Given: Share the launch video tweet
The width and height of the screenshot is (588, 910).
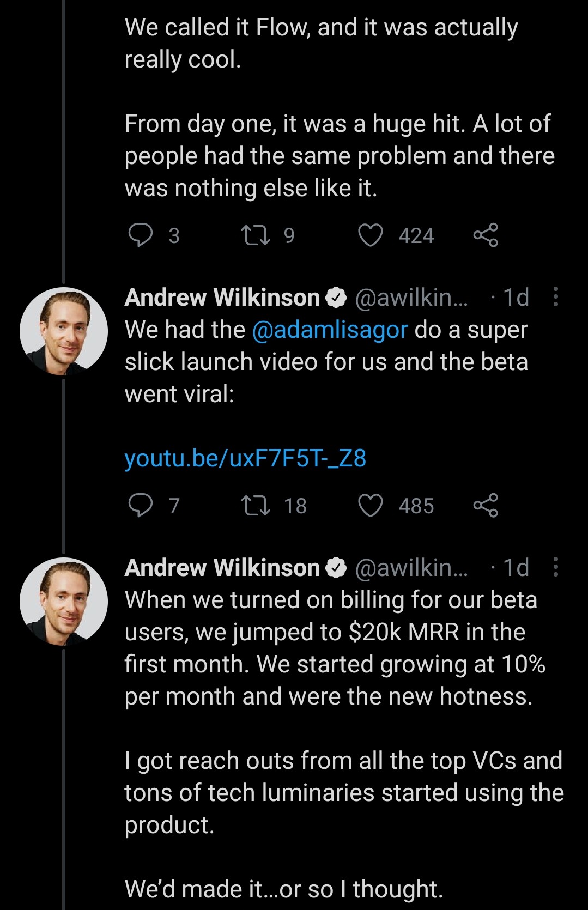Looking at the screenshot, I should [486, 506].
